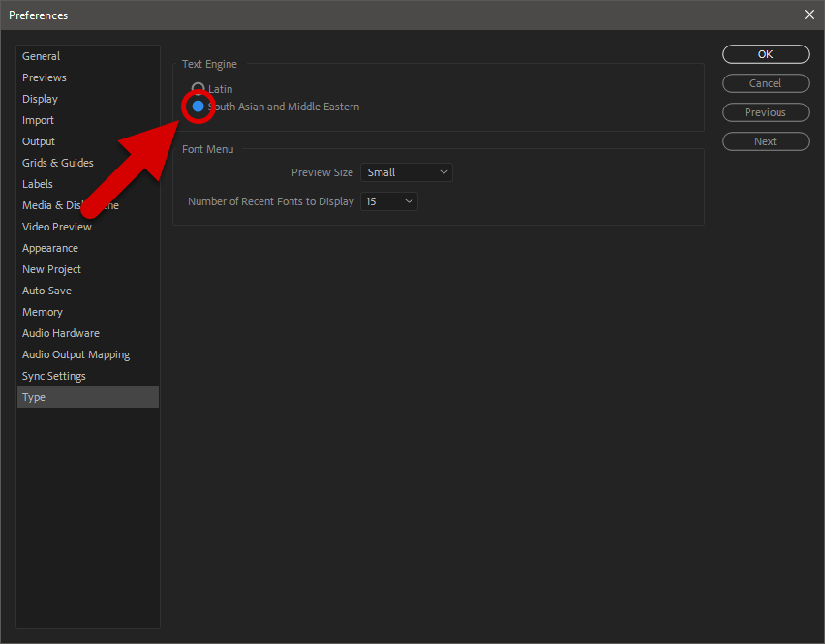Open the Memory preferences category

click(43, 312)
